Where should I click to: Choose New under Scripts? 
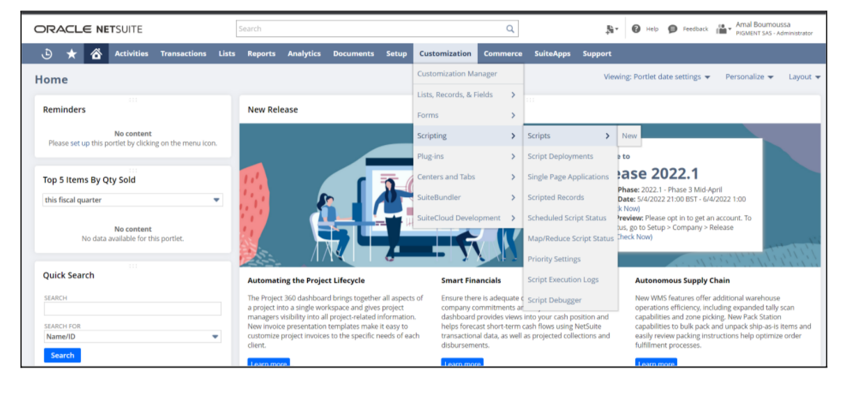(629, 136)
